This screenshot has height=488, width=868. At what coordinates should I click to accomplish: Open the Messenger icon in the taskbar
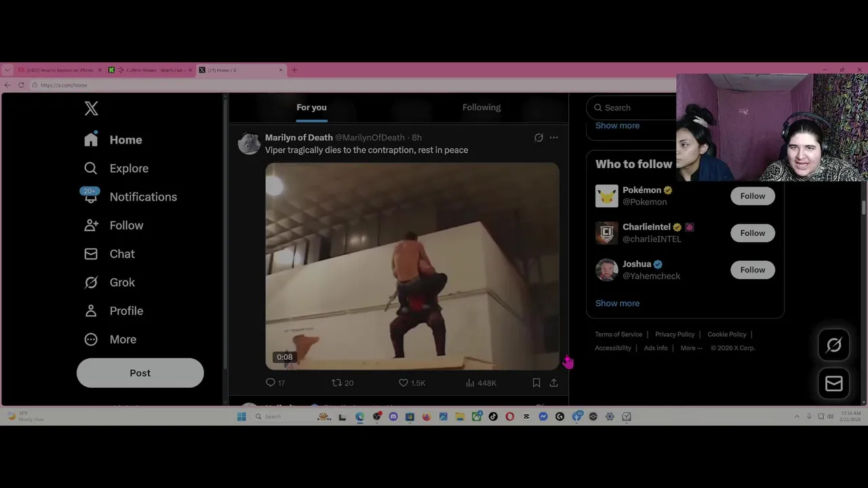tap(543, 417)
